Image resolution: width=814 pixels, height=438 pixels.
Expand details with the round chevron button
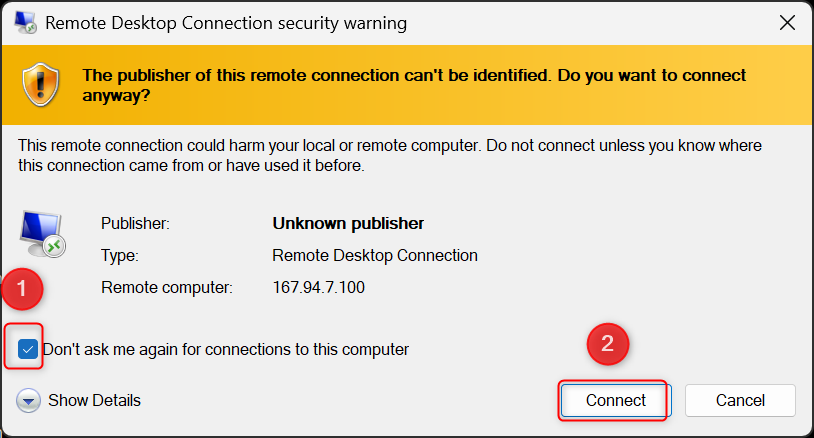click(x=28, y=401)
